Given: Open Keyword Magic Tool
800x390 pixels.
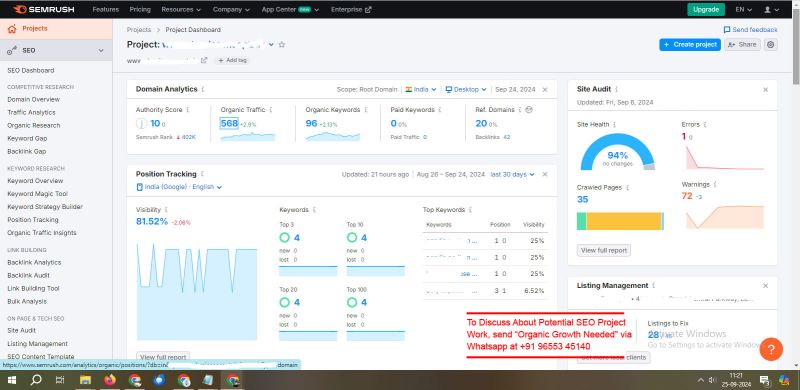Looking at the screenshot, I should pos(37,194).
